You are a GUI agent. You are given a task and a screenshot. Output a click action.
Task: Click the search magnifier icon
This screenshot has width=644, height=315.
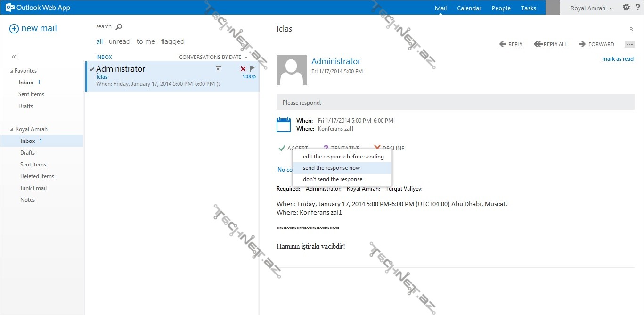(x=119, y=27)
